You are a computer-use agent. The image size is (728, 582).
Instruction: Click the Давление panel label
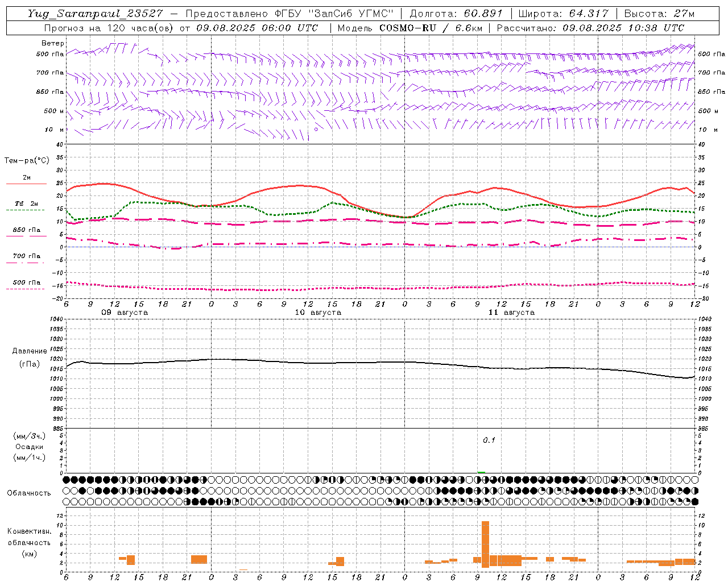30,351
